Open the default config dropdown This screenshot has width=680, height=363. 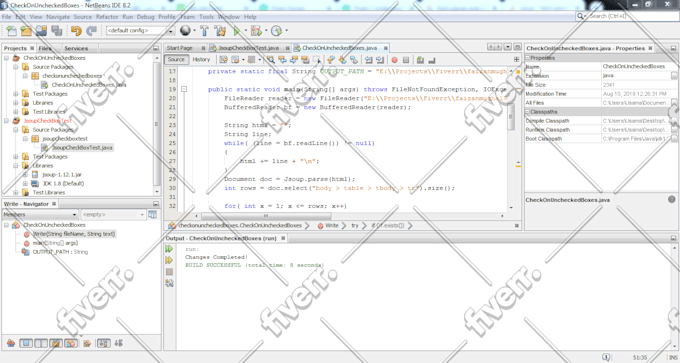point(170,31)
